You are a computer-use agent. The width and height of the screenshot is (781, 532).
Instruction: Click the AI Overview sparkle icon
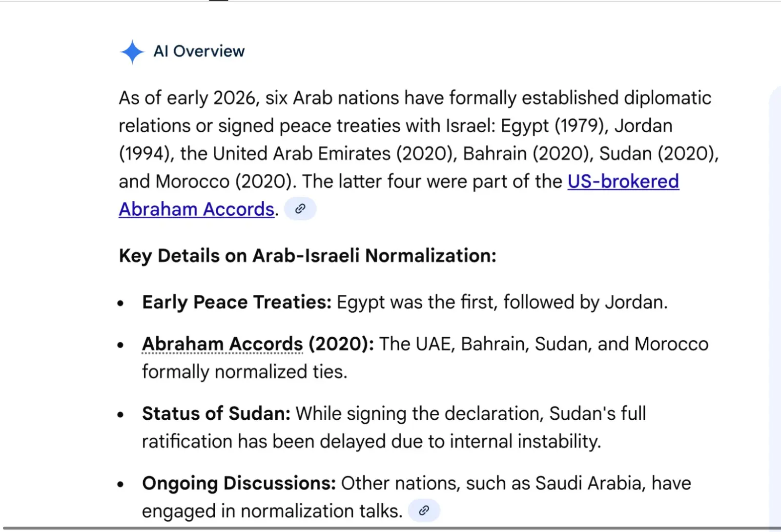[132, 52]
